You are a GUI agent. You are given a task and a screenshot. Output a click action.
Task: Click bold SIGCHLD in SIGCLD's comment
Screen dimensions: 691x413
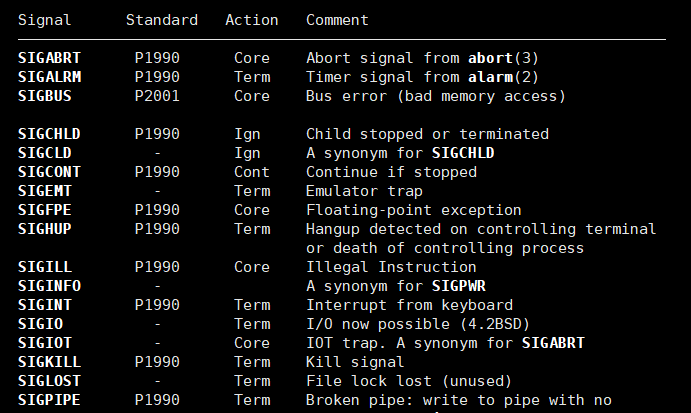pyautogui.click(x=463, y=153)
